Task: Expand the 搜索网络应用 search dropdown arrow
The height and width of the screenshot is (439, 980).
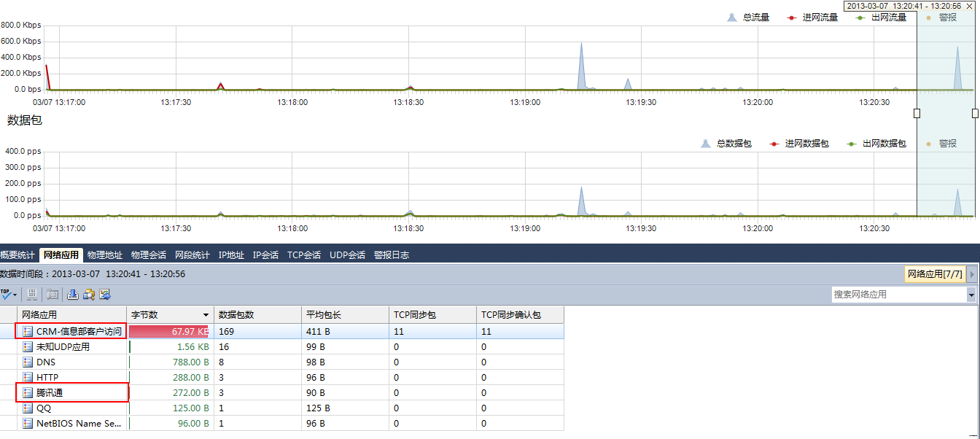Action: tap(971, 295)
